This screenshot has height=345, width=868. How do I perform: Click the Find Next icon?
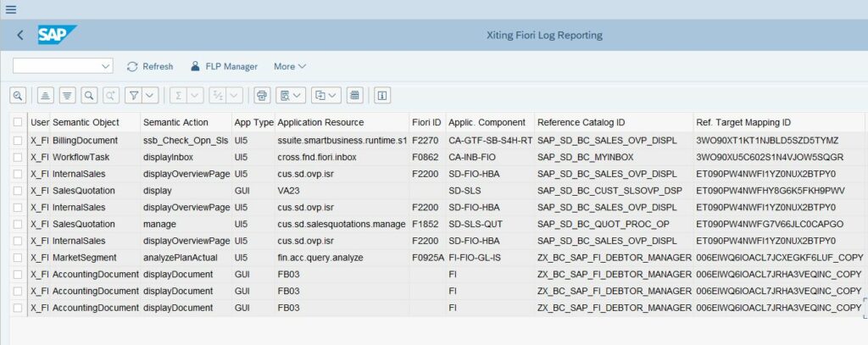coord(111,95)
